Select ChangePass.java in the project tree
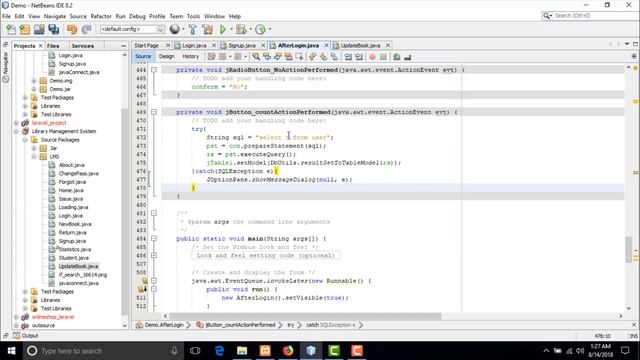Screen dimensions: 640x360 [78, 173]
